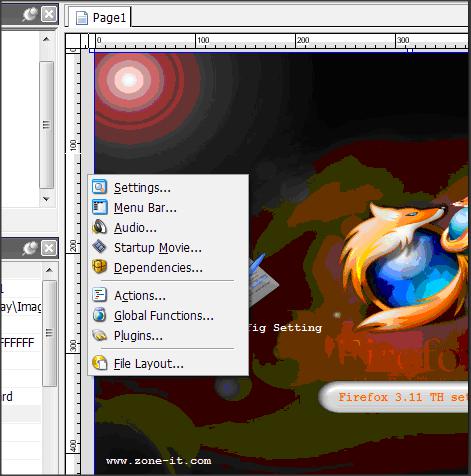Open the Dependencies package icon
Image resolution: width=471 pixels, height=476 pixels.
coord(99,267)
